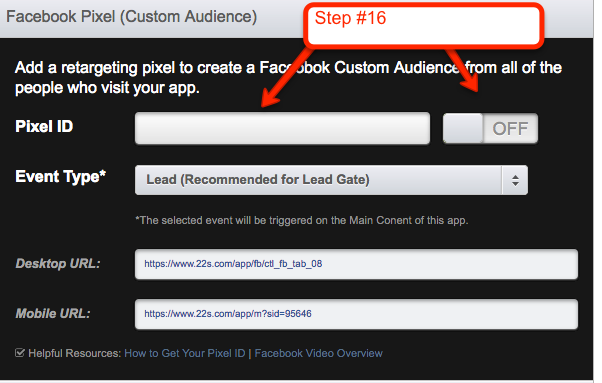Click the Desktop URL field

click(x=356, y=264)
